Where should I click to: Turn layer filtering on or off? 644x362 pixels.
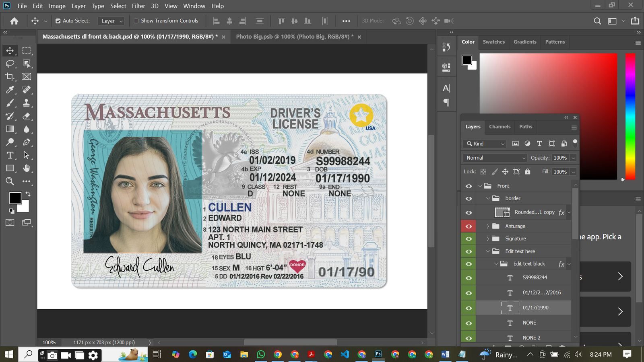(575, 142)
